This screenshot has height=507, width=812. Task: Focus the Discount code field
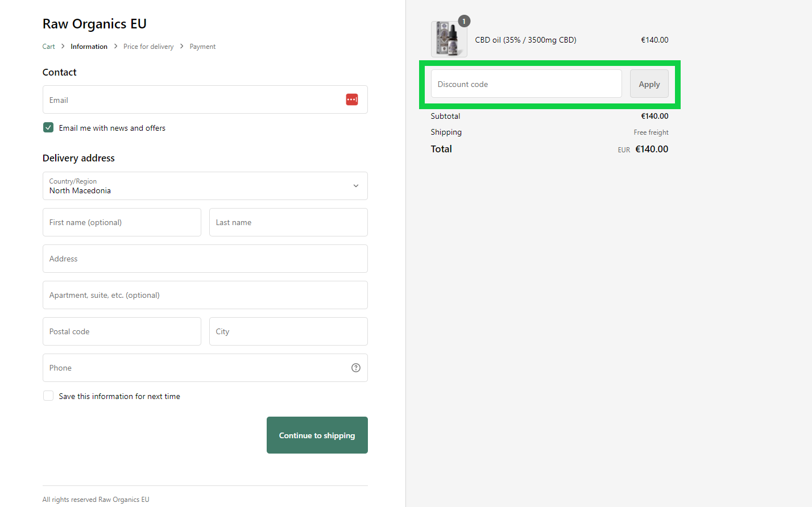coord(527,84)
